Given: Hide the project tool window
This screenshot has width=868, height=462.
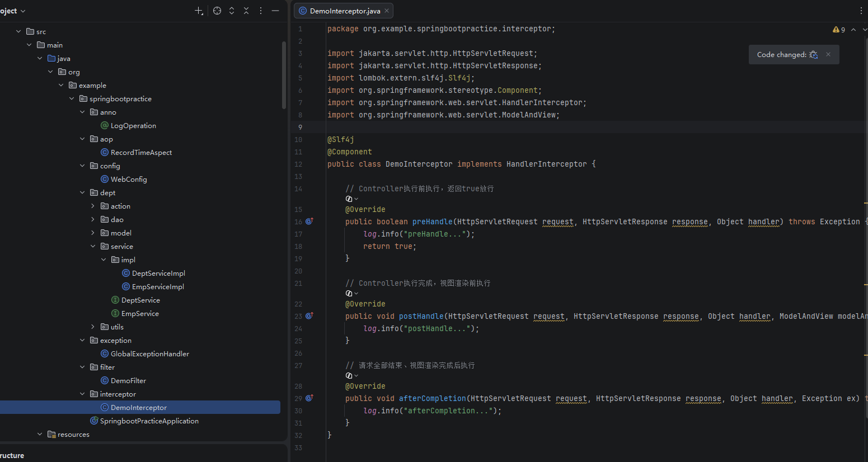Looking at the screenshot, I should coord(275,11).
